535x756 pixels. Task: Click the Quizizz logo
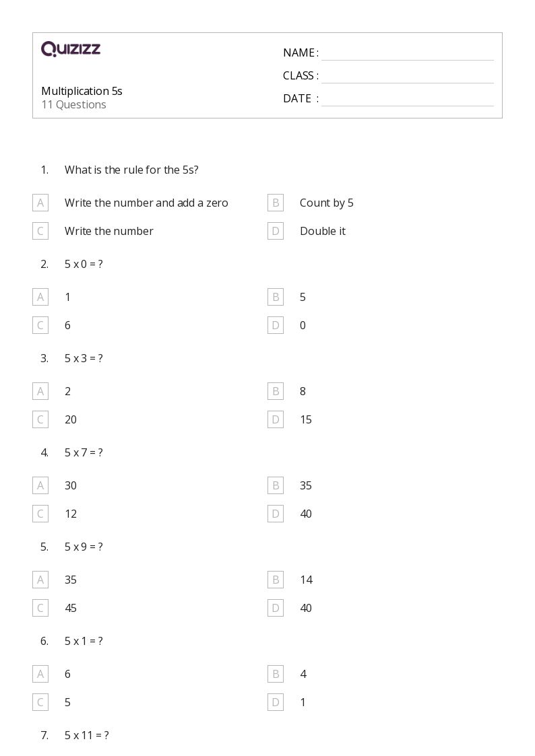click(71, 48)
